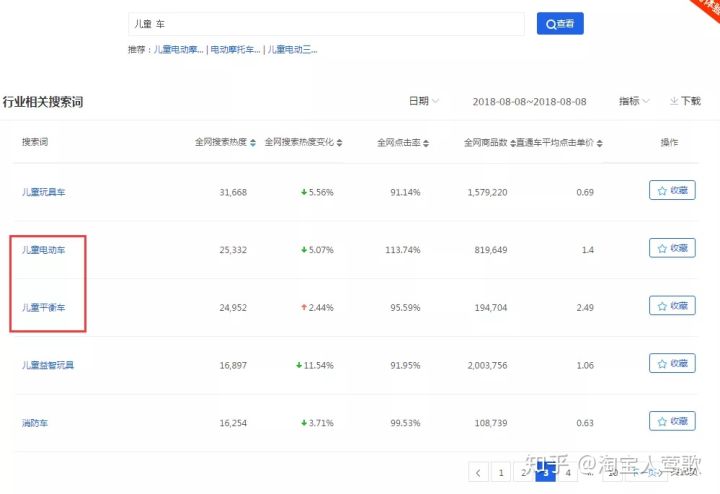
Task: Expand the 日期 dropdown
Action: coord(423,101)
